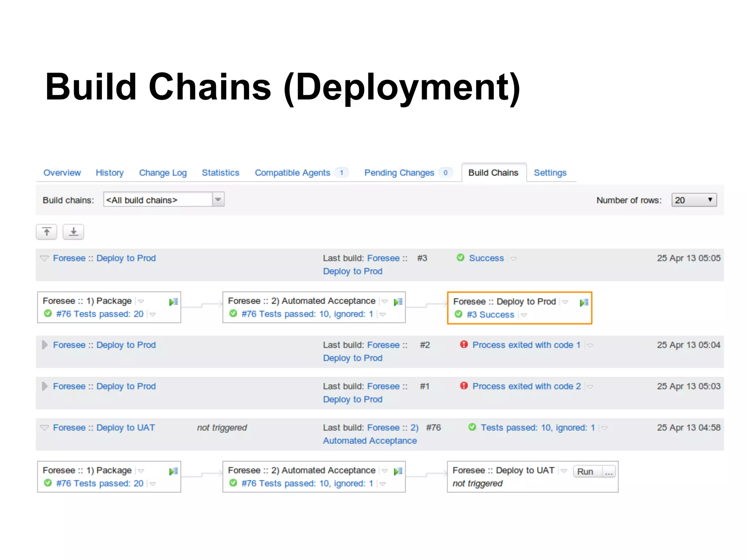This screenshot has height=560, width=747.
Task: Collapse the Deploy to UAT chain
Action: point(44,428)
